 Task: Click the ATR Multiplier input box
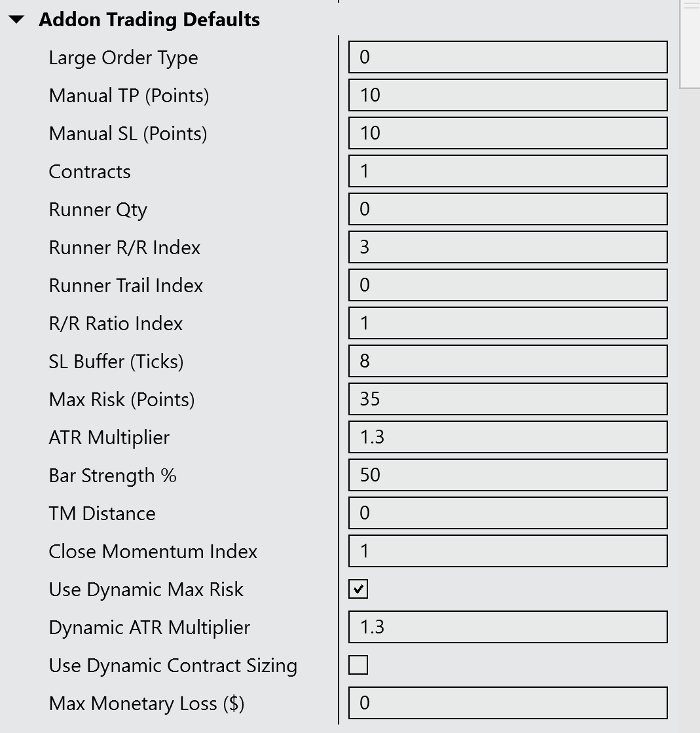507,438
